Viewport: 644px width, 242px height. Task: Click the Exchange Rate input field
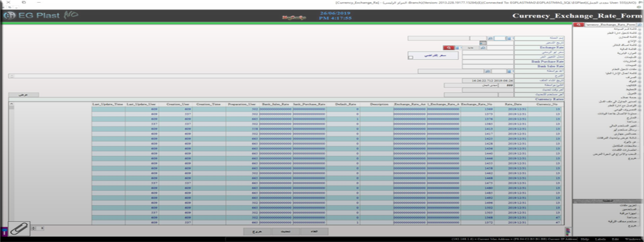(500, 48)
